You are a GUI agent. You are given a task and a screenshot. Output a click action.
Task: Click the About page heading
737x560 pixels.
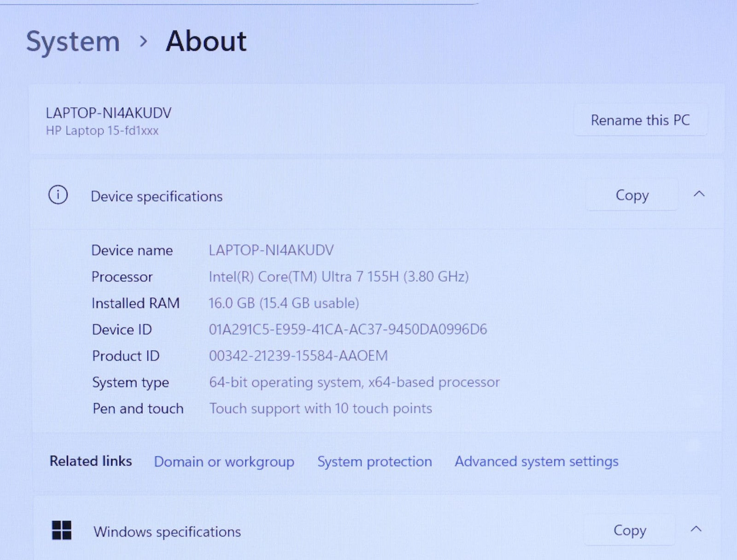pyautogui.click(x=206, y=41)
